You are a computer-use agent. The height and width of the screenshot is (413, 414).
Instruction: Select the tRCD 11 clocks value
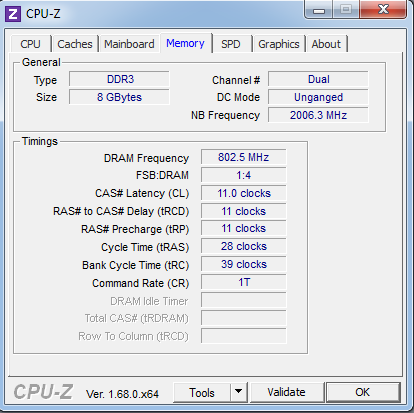(244, 211)
